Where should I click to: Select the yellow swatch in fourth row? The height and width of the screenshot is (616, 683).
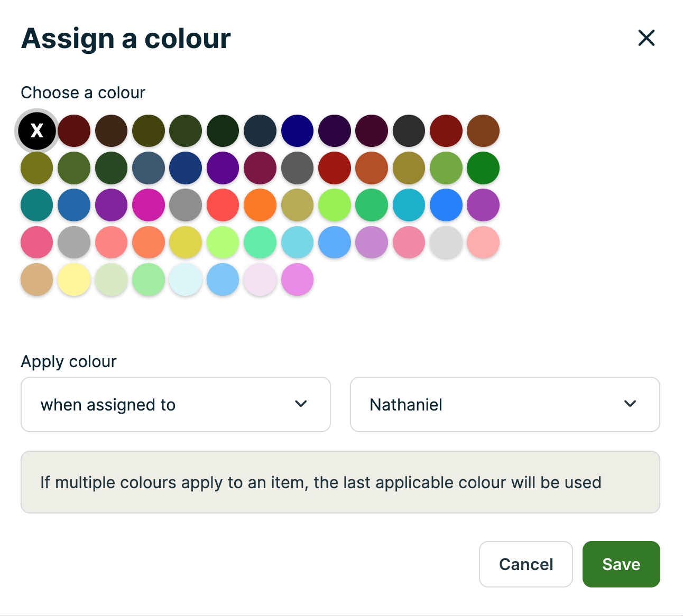pos(186,242)
